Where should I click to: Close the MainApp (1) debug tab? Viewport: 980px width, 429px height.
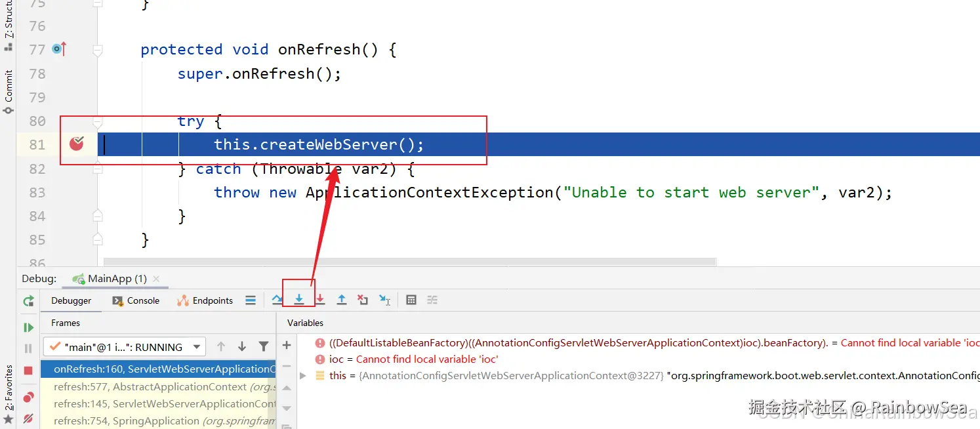pyautogui.click(x=156, y=279)
